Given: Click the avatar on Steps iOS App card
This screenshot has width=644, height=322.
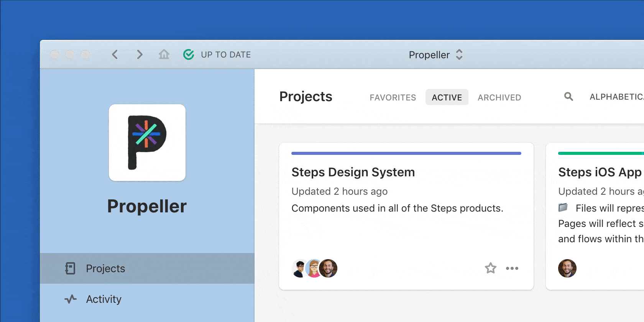Looking at the screenshot, I should click(567, 268).
